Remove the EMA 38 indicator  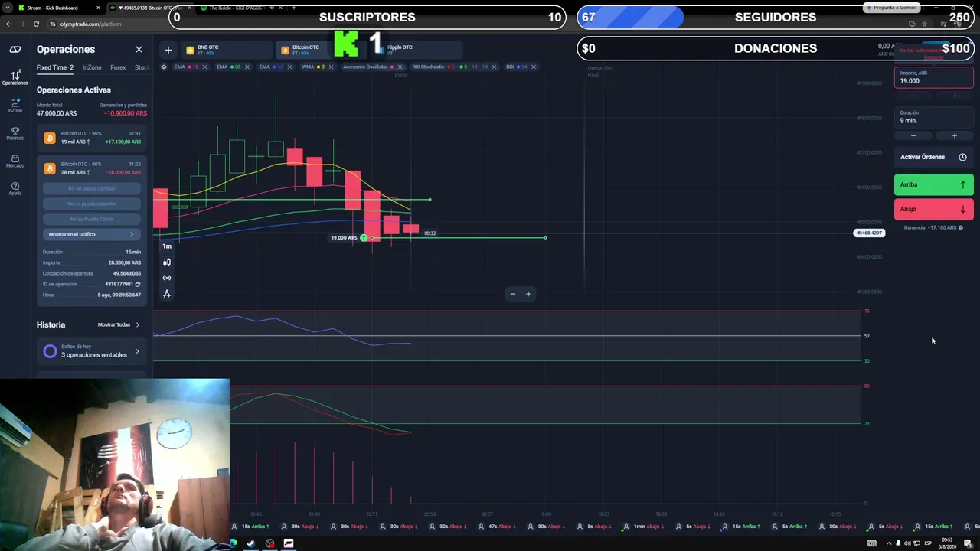coord(247,67)
